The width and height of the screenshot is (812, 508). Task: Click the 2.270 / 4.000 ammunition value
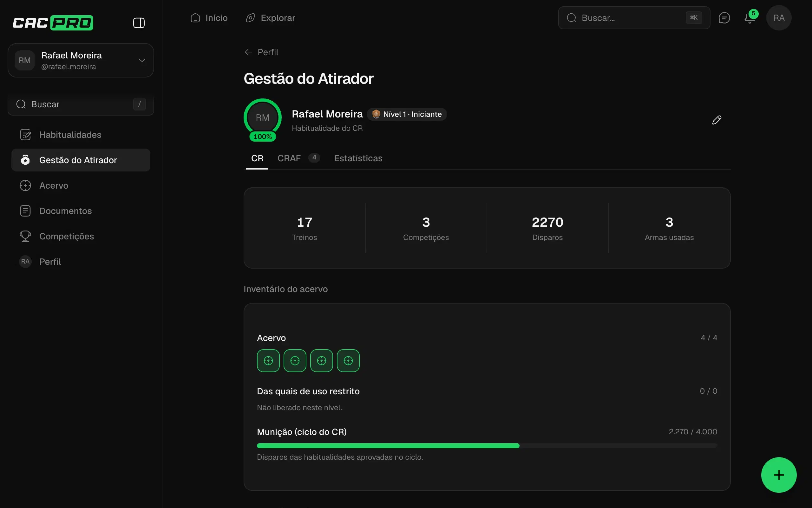click(x=693, y=432)
